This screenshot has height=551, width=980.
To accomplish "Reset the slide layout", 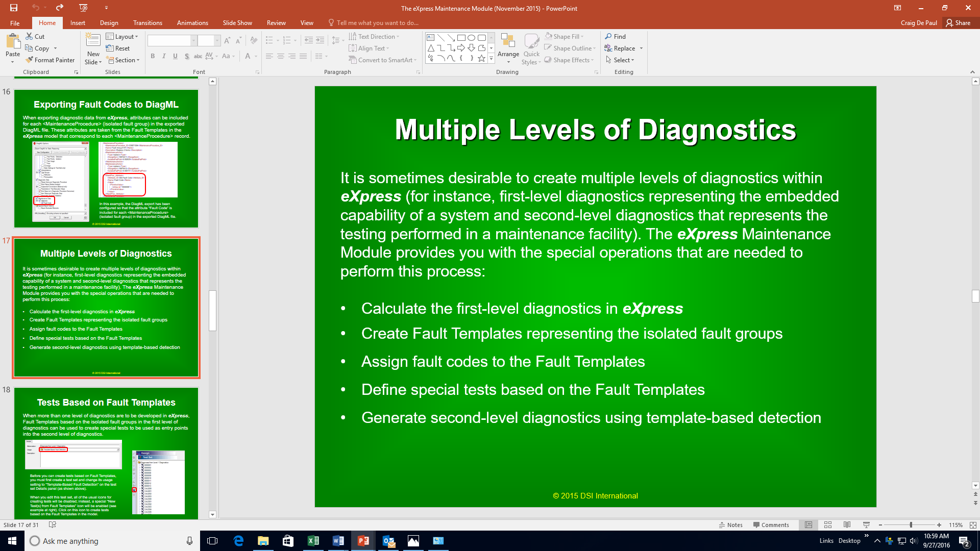I will (118, 48).
